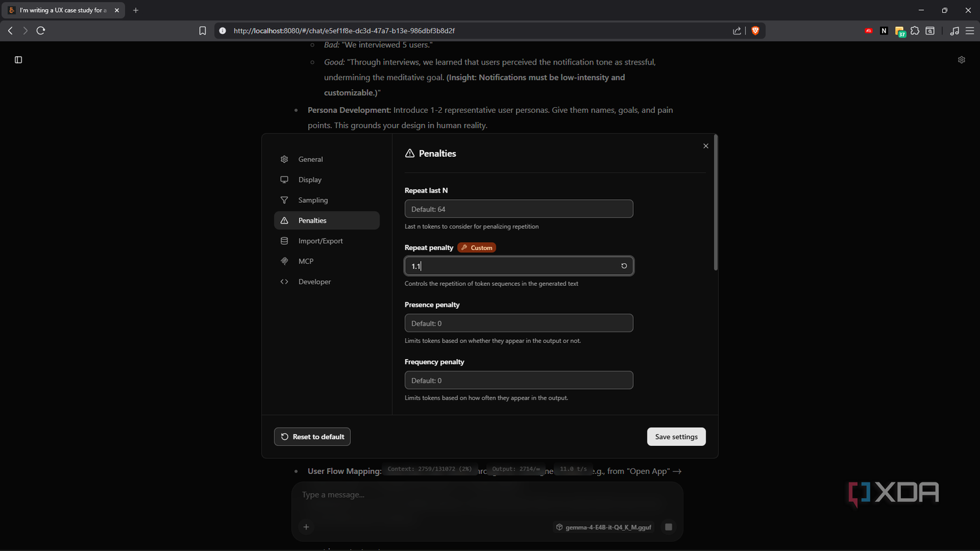
Task: Close the UX case study browser tab
Action: point(117,10)
